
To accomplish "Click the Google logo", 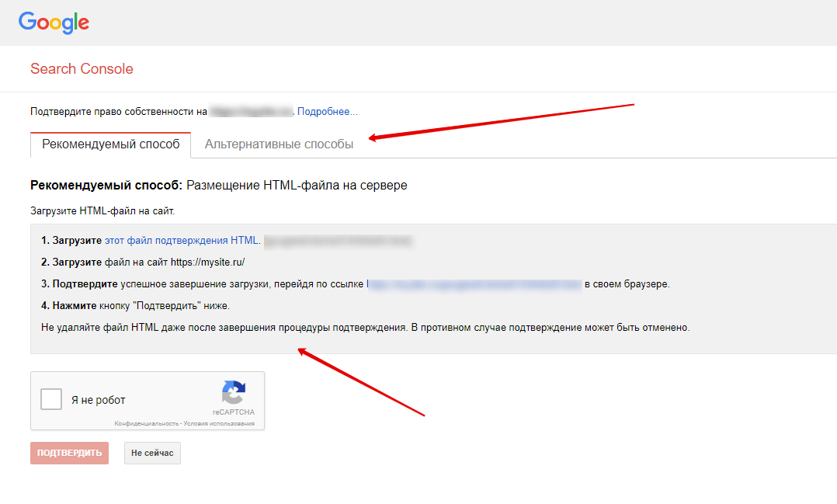I will click(54, 22).
